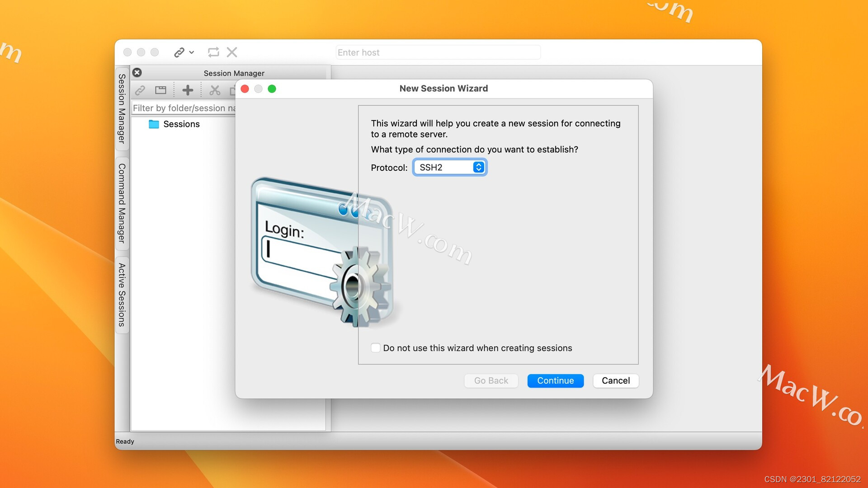Screen dimensions: 868x488
Task: Click the Reconnect toolbar icon
Action: tap(213, 52)
